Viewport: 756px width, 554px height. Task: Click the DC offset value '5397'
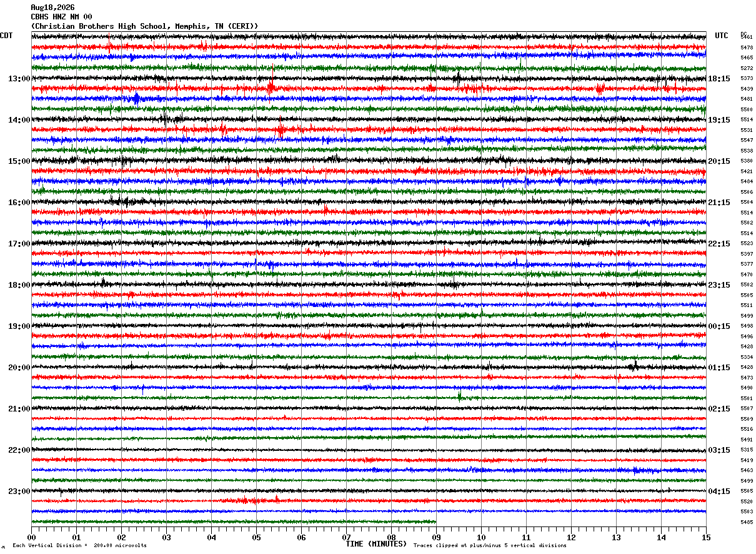click(x=747, y=254)
